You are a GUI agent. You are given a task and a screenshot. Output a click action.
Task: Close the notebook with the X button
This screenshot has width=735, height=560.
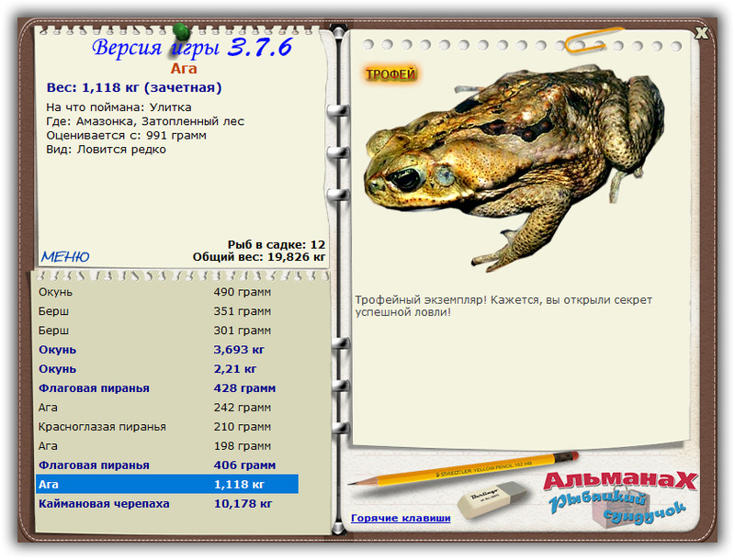click(x=701, y=33)
